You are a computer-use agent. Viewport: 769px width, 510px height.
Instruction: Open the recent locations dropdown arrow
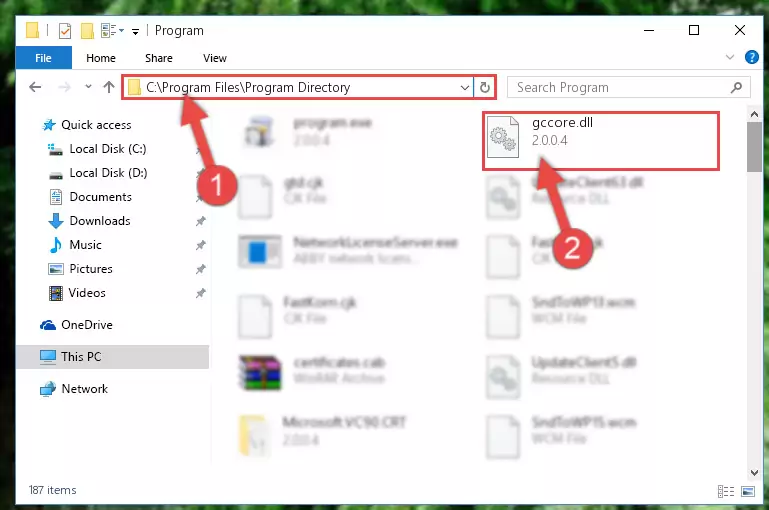tap(88, 87)
